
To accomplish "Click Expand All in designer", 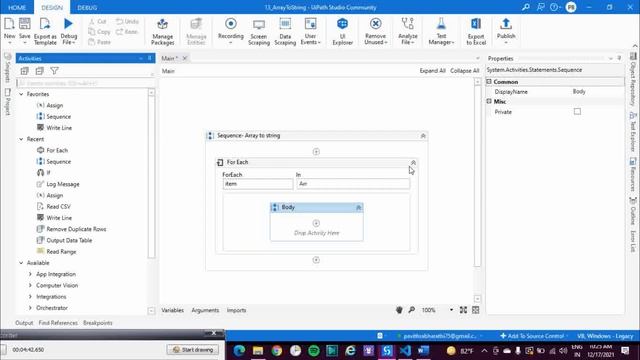I will click(x=432, y=71).
